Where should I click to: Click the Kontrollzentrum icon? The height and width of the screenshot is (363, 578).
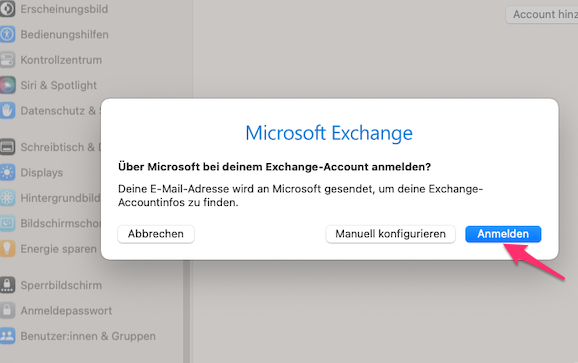pos(7,60)
